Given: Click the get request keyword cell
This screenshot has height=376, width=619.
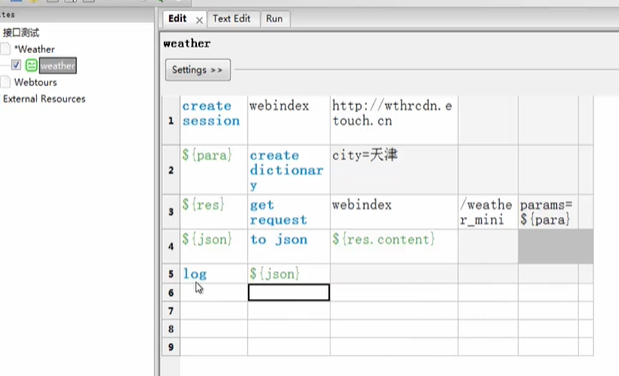Looking at the screenshot, I should pos(289,212).
